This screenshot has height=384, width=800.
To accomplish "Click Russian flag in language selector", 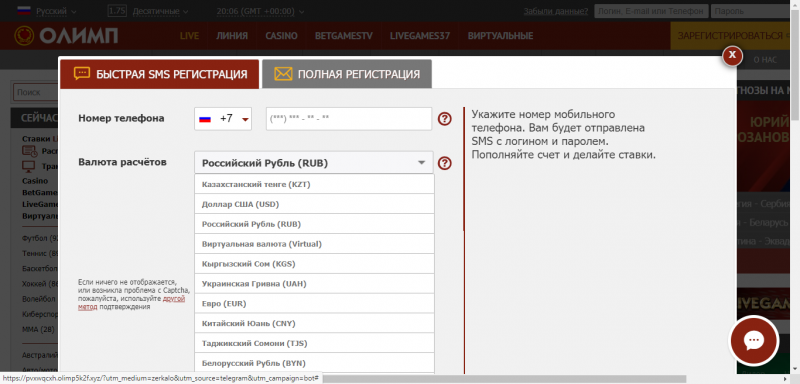I will coord(24,11).
